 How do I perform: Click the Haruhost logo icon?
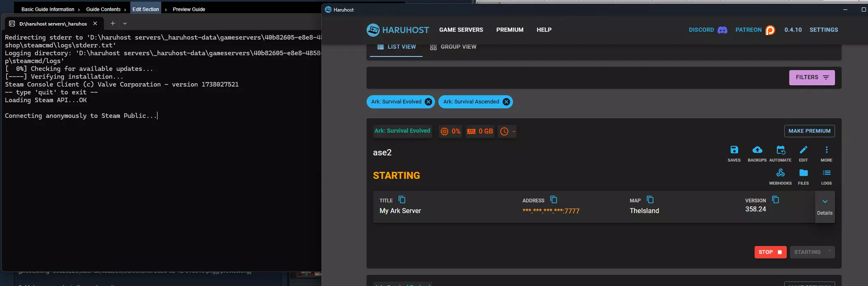pyautogui.click(x=373, y=30)
